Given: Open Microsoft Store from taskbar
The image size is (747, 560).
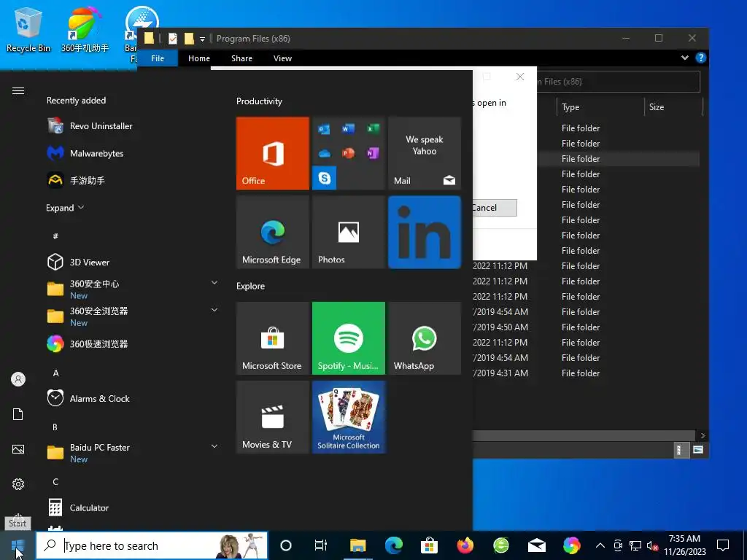Looking at the screenshot, I should [429, 545].
